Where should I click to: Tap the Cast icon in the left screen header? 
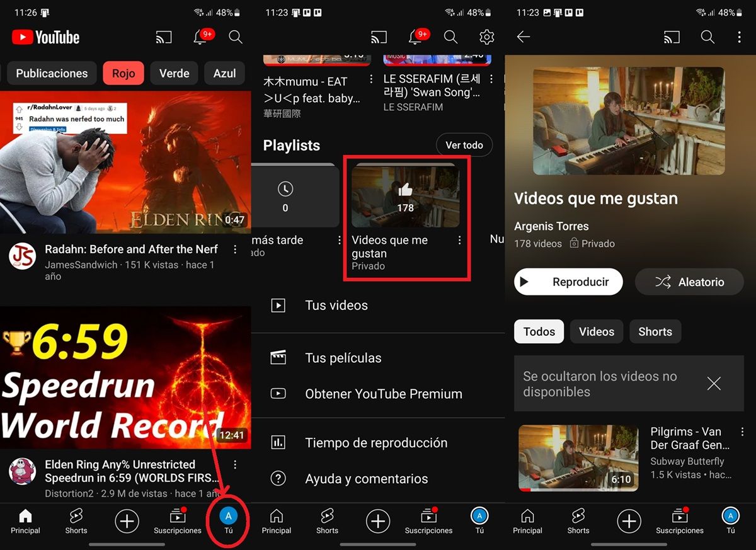coord(164,38)
